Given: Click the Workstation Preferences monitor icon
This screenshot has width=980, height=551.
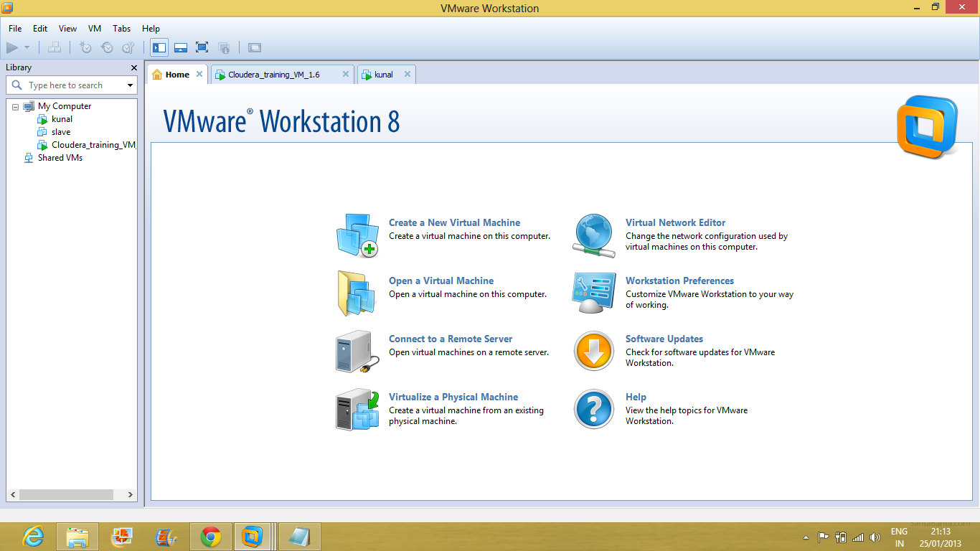Looking at the screenshot, I should click(594, 293).
